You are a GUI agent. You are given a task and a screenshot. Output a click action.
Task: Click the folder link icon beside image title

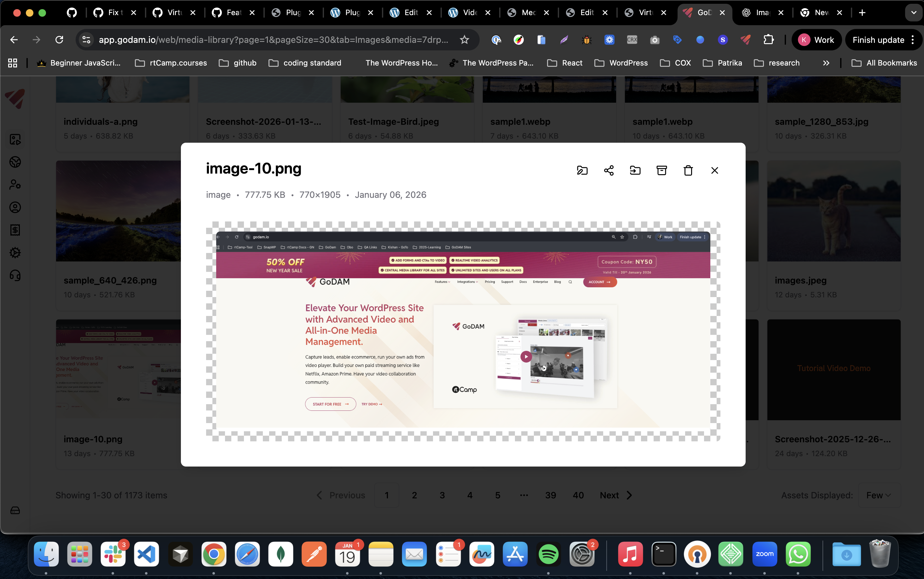coord(582,170)
